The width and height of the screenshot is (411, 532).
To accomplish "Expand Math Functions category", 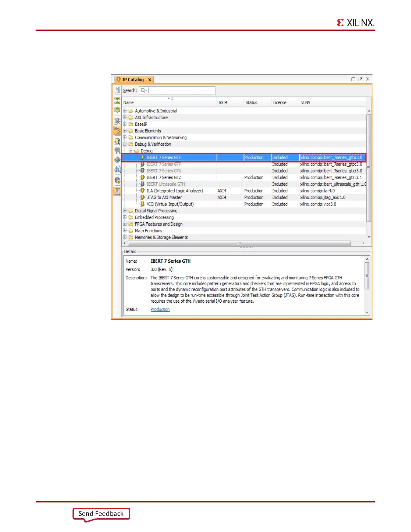I will click(x=125, y=231).
